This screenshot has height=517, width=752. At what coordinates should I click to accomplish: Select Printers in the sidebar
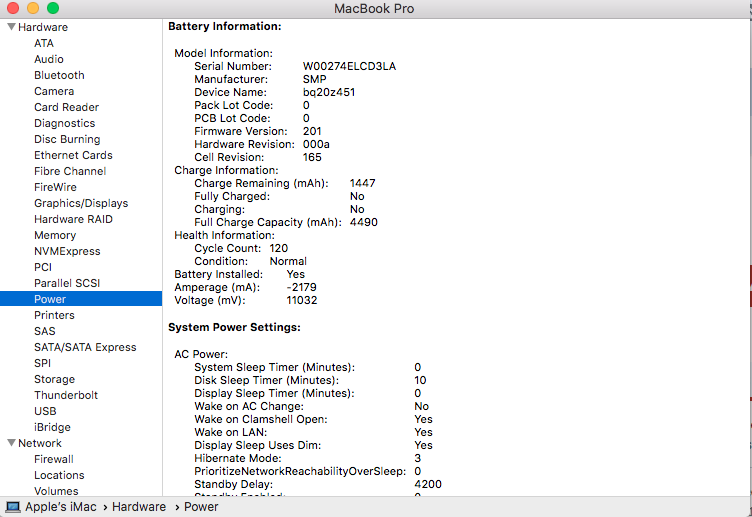point(54,315)
